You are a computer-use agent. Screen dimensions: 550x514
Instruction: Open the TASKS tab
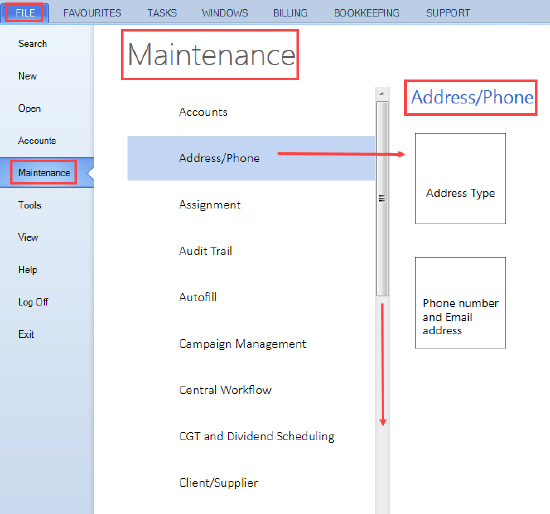click(162, 13)
